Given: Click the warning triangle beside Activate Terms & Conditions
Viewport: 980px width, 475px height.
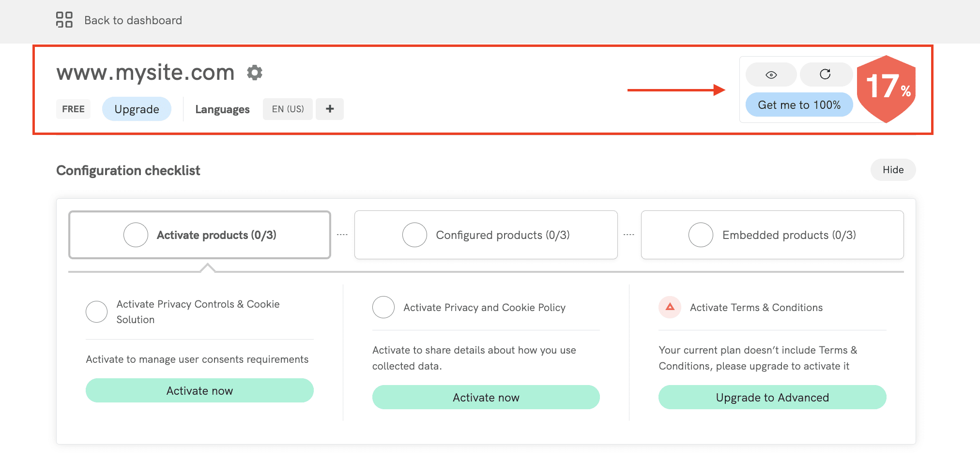Looking at the screenshot, I should pos(669,307).
